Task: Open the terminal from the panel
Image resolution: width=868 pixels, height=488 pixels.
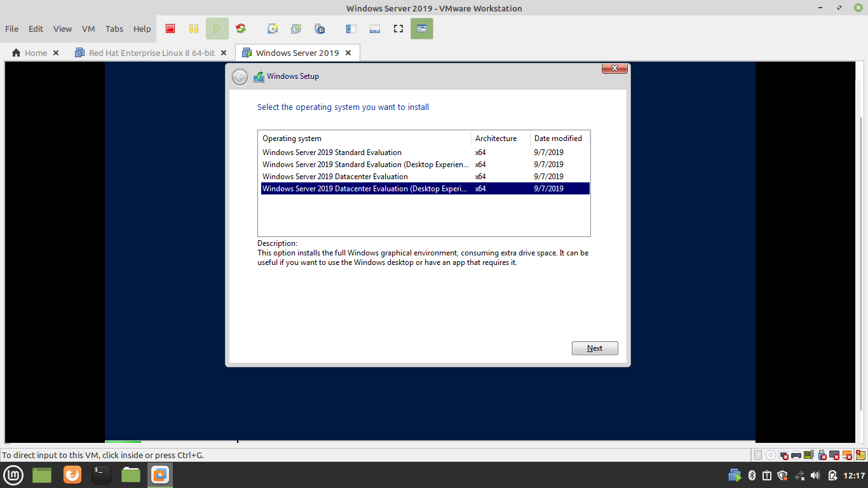Action: pyautogui.click(x=102, y=475)
